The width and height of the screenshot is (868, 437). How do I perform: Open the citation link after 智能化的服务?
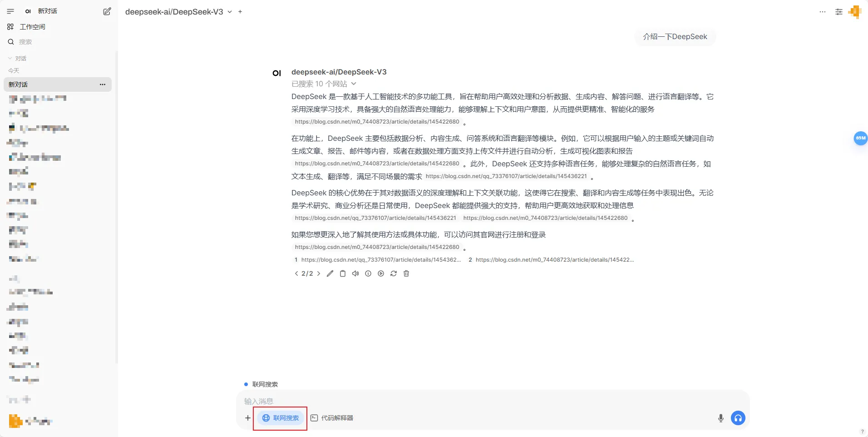click(377, 122)
